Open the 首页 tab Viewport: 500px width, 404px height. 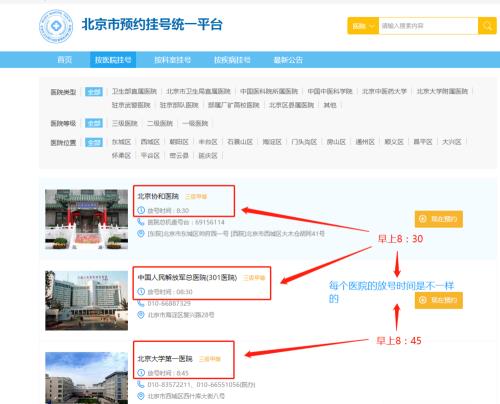click(64, 60)
